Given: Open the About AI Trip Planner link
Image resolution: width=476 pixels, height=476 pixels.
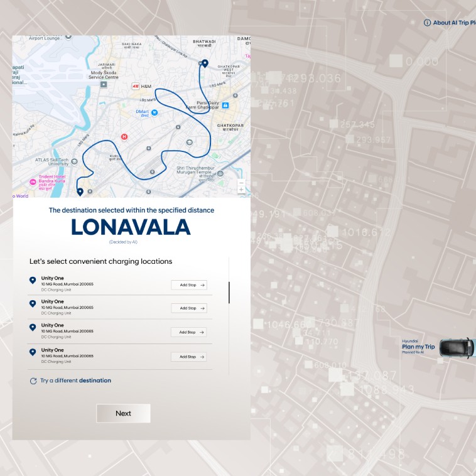Looking at the screenshot, I should [454, 23].
